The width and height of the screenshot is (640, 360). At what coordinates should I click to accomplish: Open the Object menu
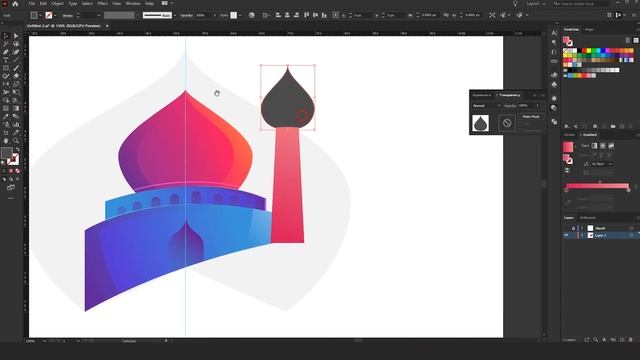pos(57,4)
